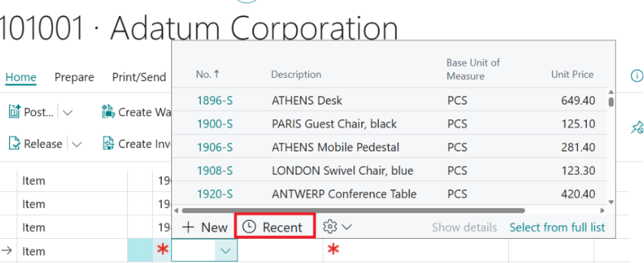Click ATHENS Mobile Pedestal description

[336, 147]
